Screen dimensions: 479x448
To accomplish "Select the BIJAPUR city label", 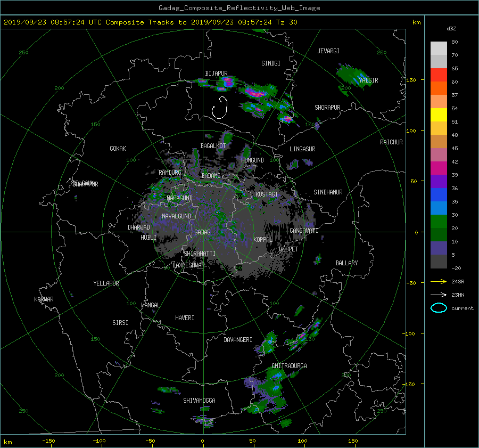I will point(216,74).
